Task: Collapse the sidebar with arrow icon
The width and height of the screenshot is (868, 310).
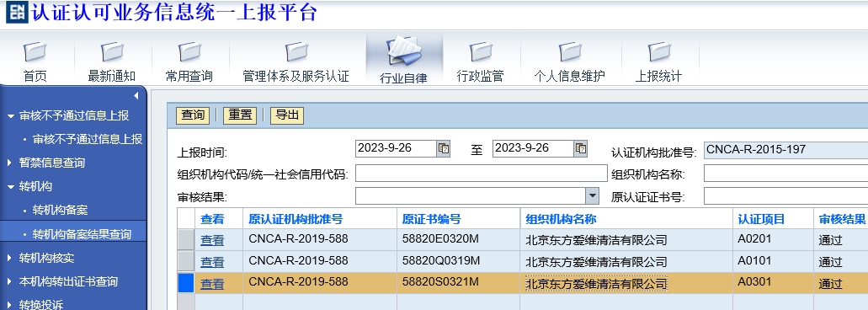Action: (x=136, y=96)
